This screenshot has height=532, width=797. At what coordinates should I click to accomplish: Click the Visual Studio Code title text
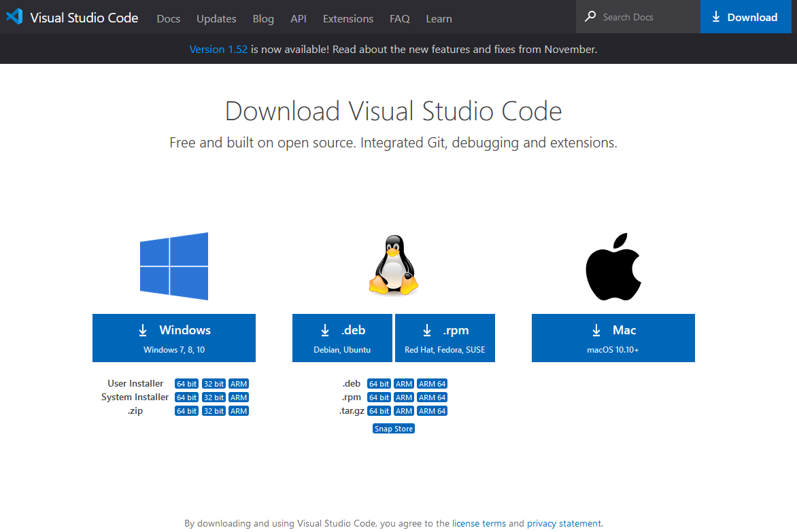pyautogui.click(x=84, y=18)
